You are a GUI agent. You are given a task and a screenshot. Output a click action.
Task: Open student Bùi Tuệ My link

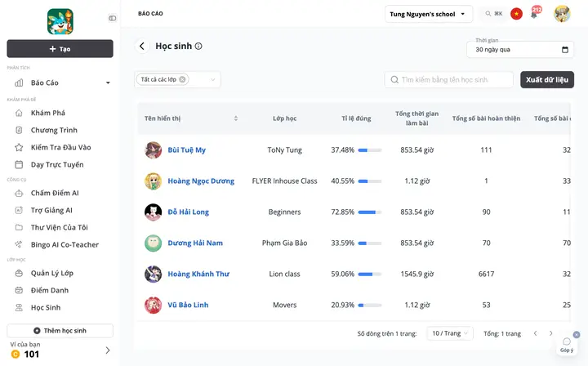pos(186,150)
